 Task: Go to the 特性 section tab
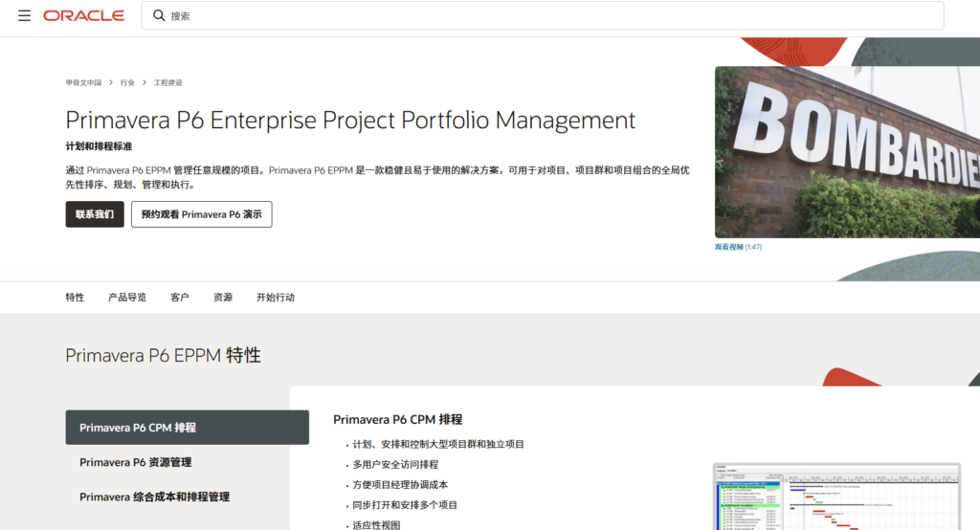coord(75,298)
